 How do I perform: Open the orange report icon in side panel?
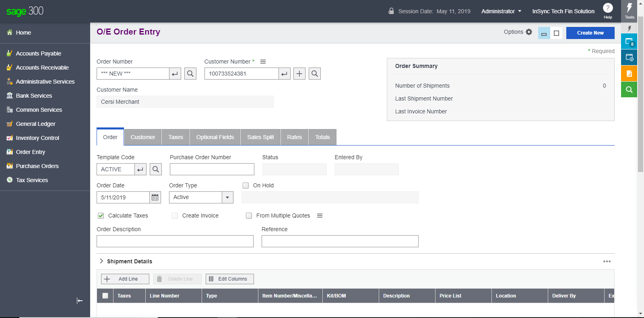pyautogui.click(x=629, y=74)
